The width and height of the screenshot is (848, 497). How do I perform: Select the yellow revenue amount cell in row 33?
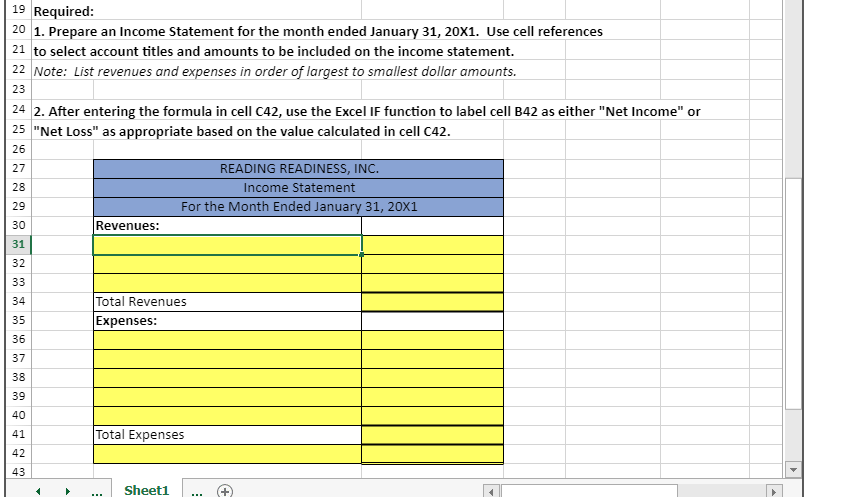pyautogui.click(x=432, y=283)
